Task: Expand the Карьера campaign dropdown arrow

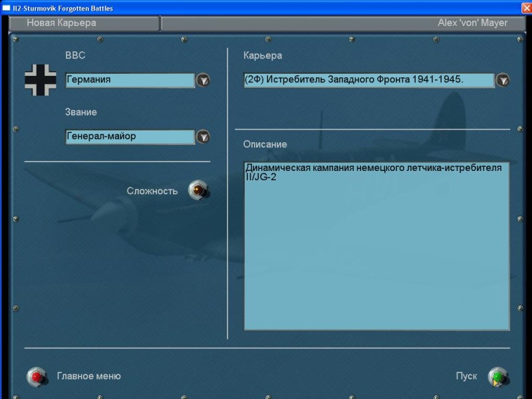Action: (x=503, y=80)
